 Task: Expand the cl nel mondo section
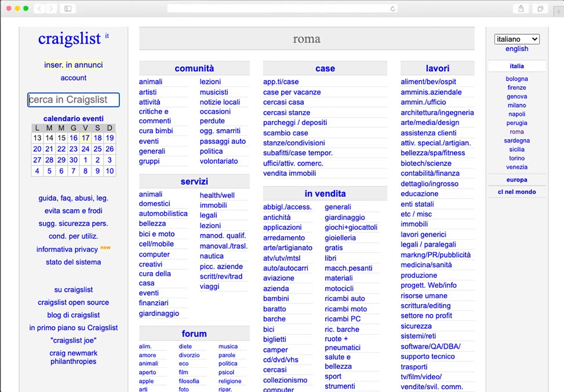[517, 192]
